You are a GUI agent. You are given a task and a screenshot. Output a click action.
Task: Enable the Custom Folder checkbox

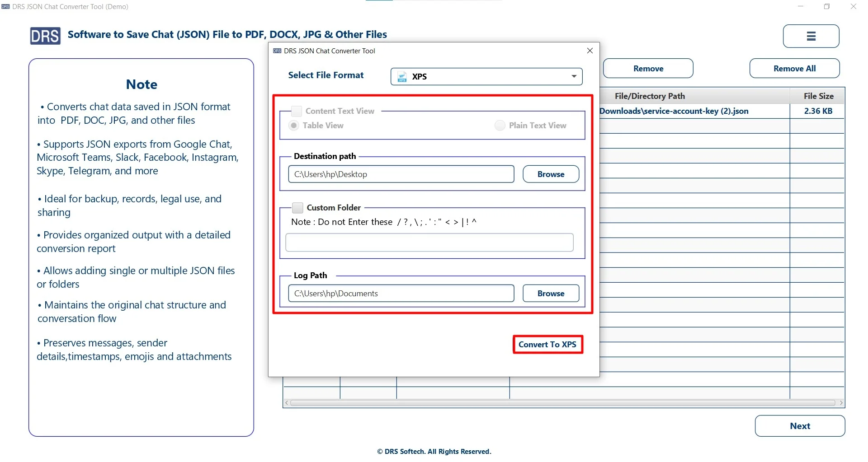297,207
